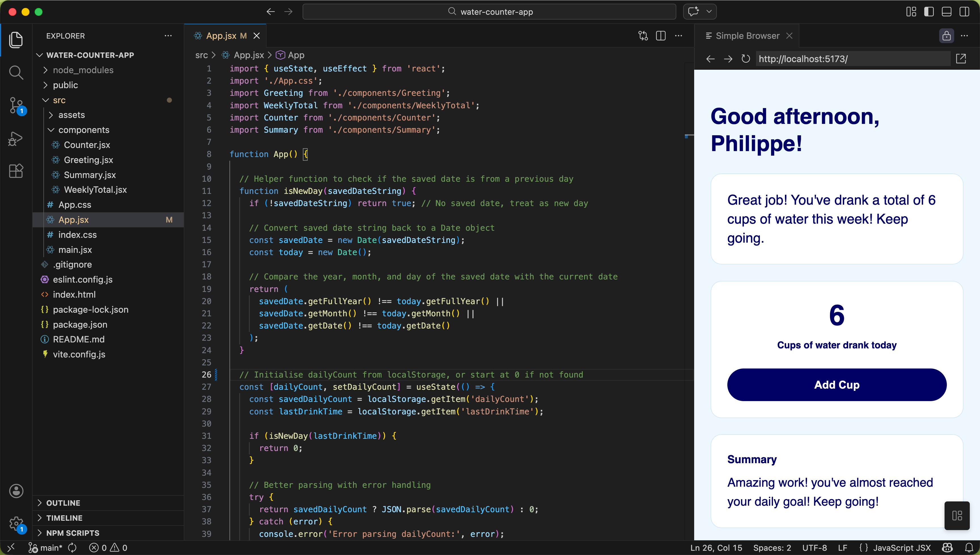Screen dimensions: 980x555
Task: Toggle the bottom panel visibility
Action: tap(947, 11)
